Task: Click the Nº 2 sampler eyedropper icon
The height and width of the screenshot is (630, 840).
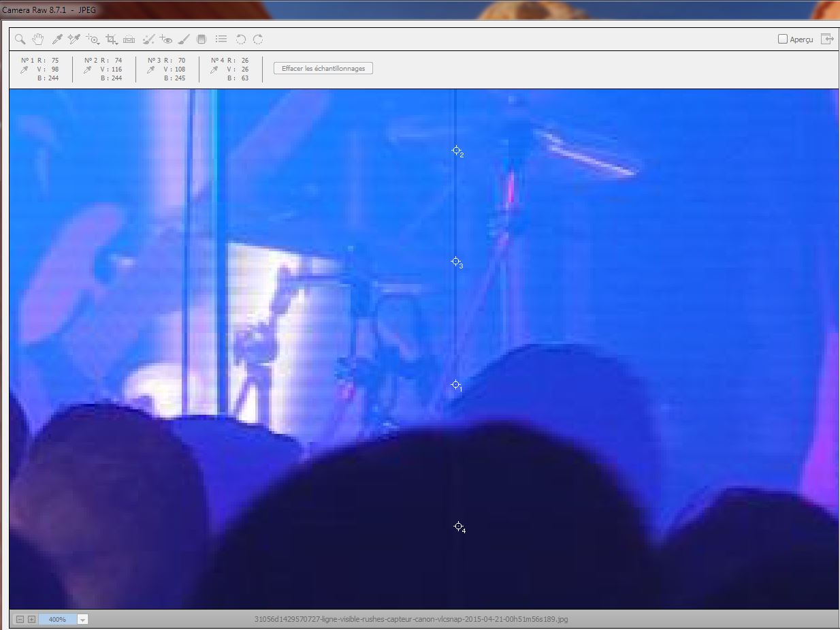Action: [87, 69]
